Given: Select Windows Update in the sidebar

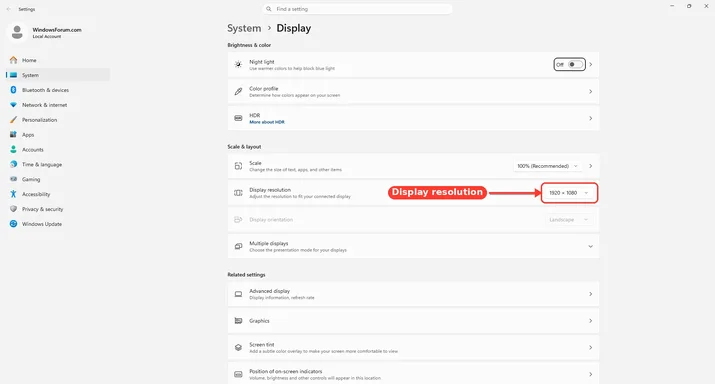Looking at the screenshot, I should click(x=58, y=224).
